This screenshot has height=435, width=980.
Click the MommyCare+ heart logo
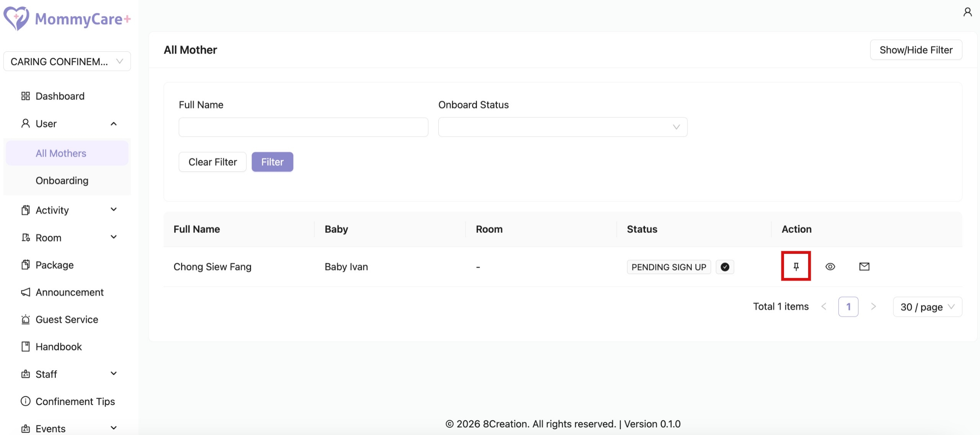(16, 18)
